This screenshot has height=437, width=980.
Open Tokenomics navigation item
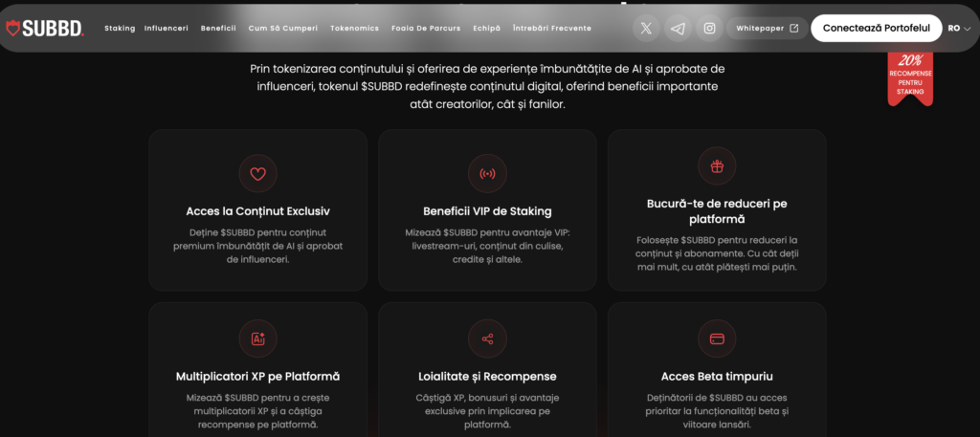pyautogui.click(x=354, y=28)
